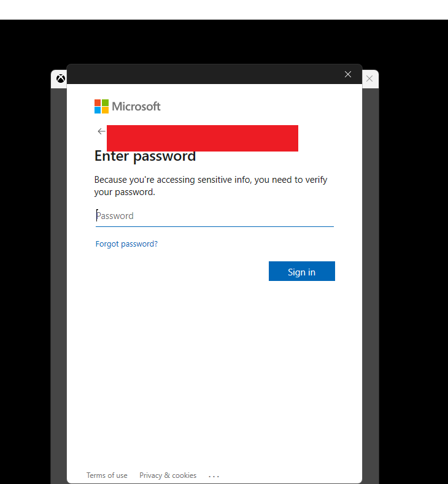Open the Forgot password link
Viewport: 448px width, 484px height.
point(126,244)
